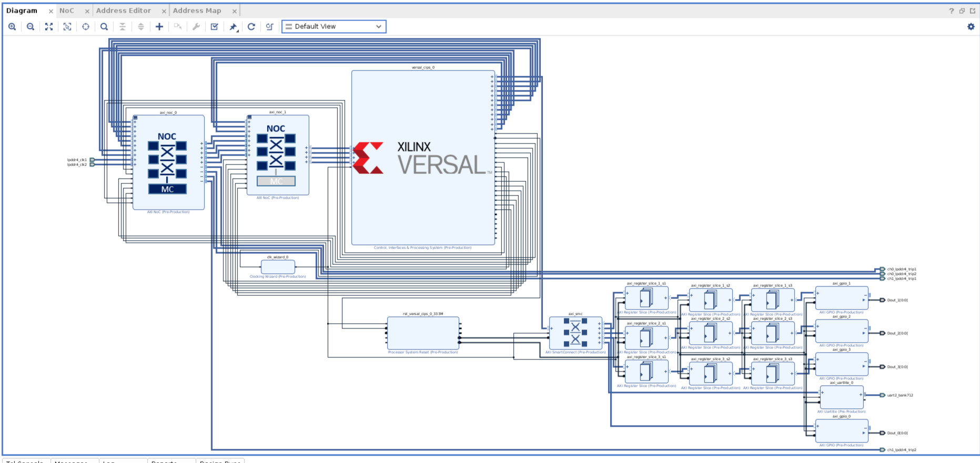Activate the Select Area zoom icon
The width and height of the screenshot is (980, 463).
click(x=67, y=27)
